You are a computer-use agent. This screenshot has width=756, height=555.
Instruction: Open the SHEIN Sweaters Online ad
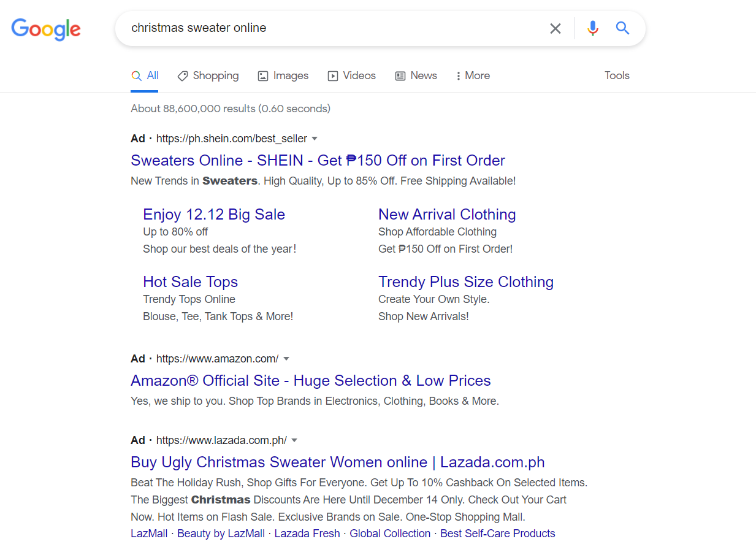click(318, 160)
